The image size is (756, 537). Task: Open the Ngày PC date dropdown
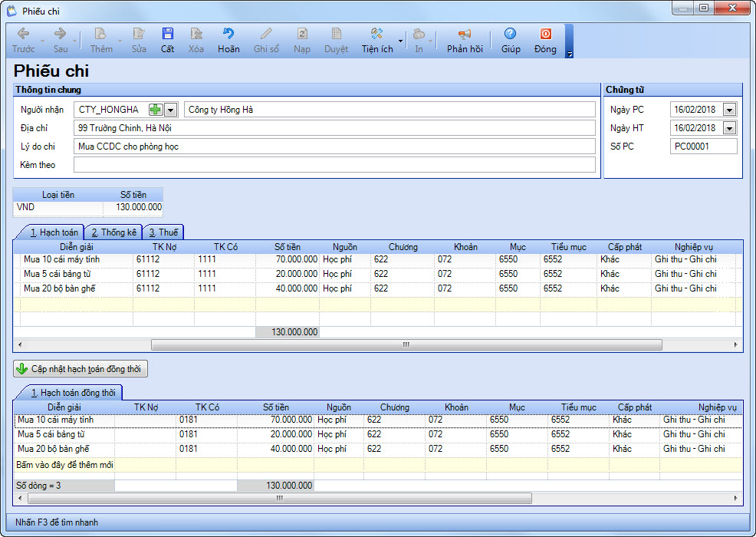tap(729, 110)
